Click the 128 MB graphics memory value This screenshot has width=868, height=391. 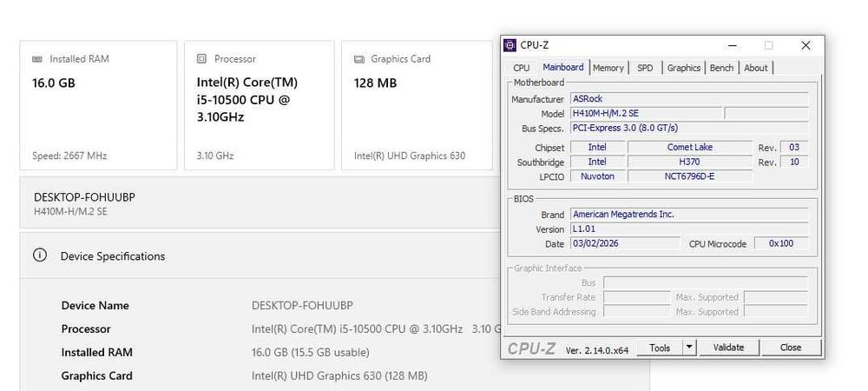click(x=375, y=83)
